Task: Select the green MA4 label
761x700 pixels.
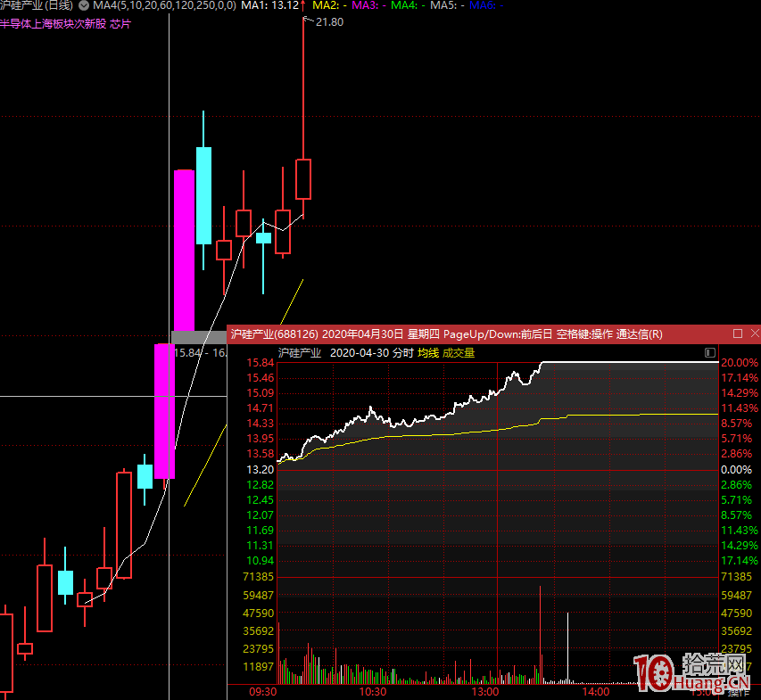Action: [x=409, y=6]
